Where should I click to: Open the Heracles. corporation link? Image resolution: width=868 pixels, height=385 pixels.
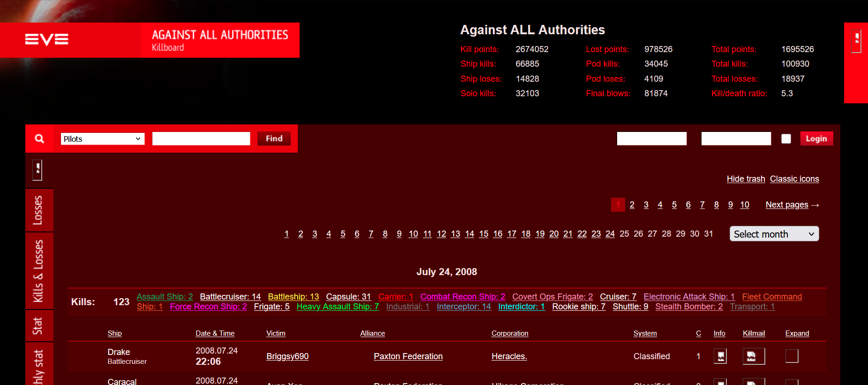pyautogui.click(x=509, y=356)
